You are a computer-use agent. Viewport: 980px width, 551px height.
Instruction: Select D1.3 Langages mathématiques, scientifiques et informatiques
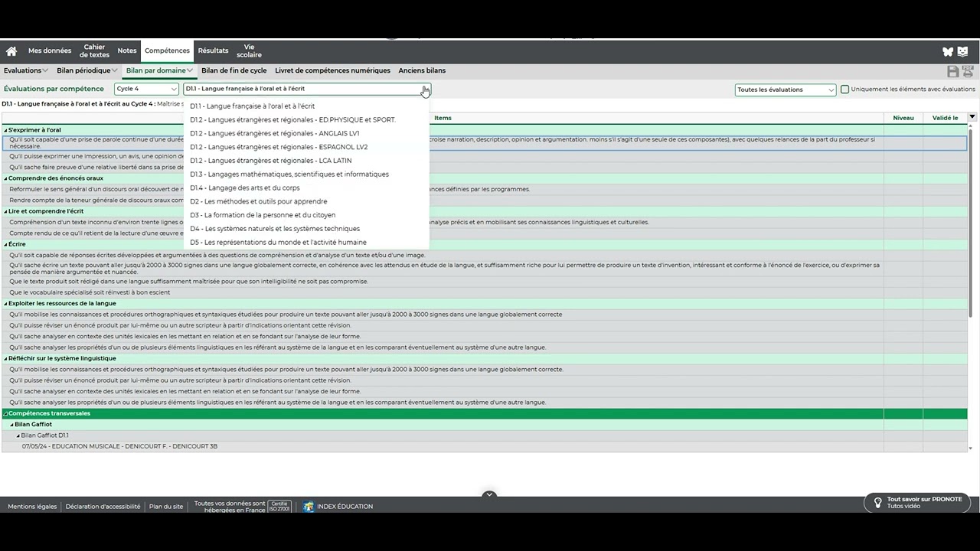tap(306, 174)
